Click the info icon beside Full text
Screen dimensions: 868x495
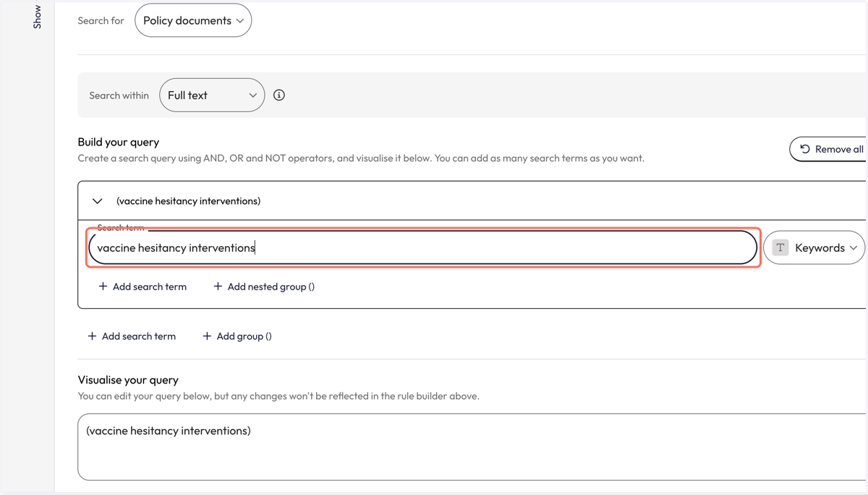279,95
